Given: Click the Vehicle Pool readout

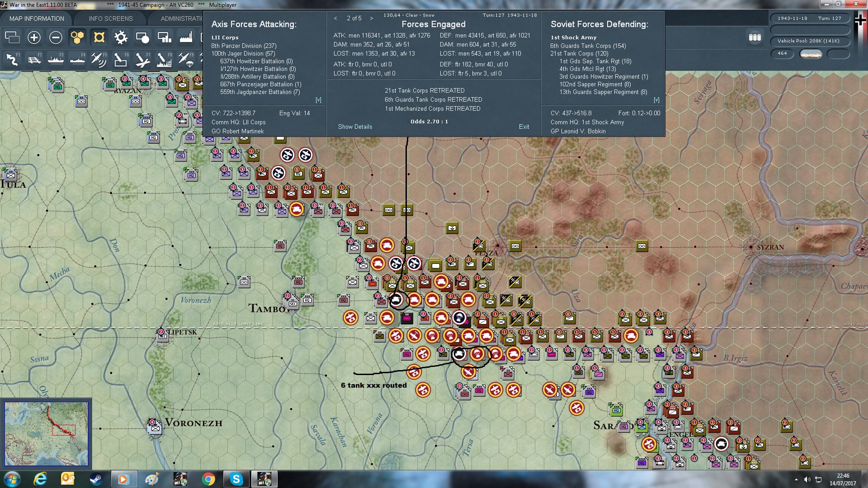Looking at the screenshot, I should [809, 41].
